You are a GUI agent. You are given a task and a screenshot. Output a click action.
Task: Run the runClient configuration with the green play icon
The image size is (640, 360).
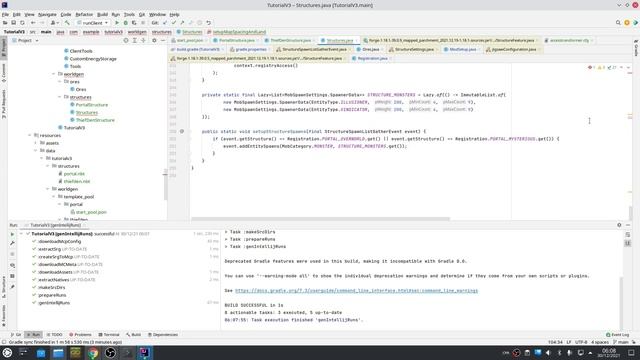117,23
